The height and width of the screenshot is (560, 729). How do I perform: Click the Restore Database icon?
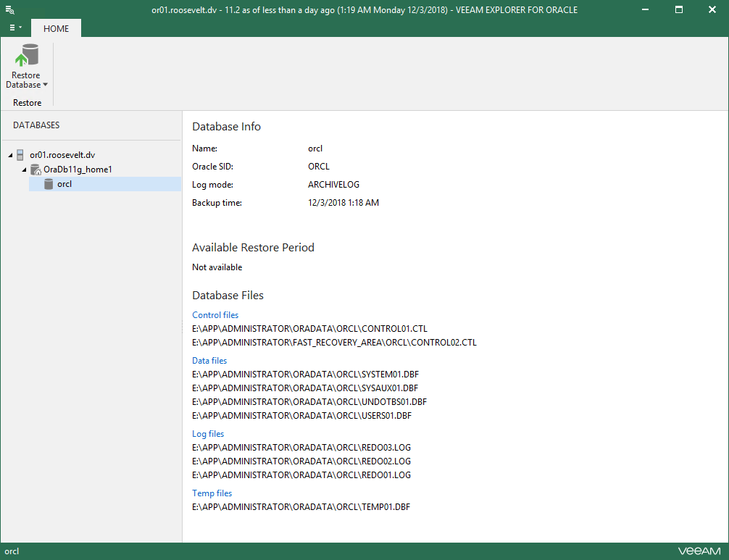point(27,55)
